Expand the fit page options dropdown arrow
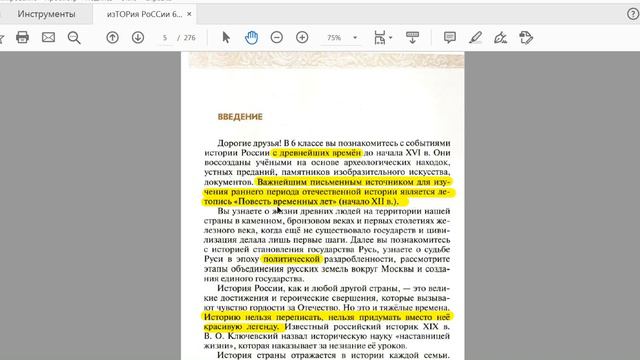Viewport: 640px width, 360px height. [391, 38]
